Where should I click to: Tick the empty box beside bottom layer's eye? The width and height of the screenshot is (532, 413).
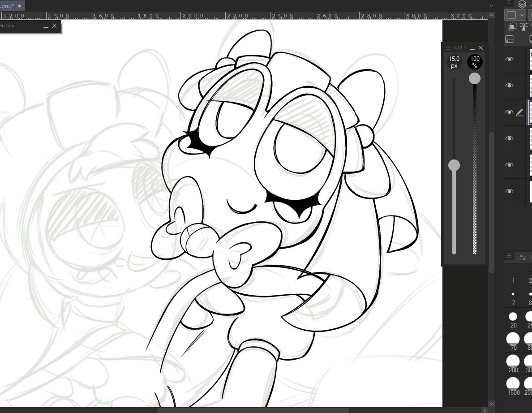coord(520,192)
